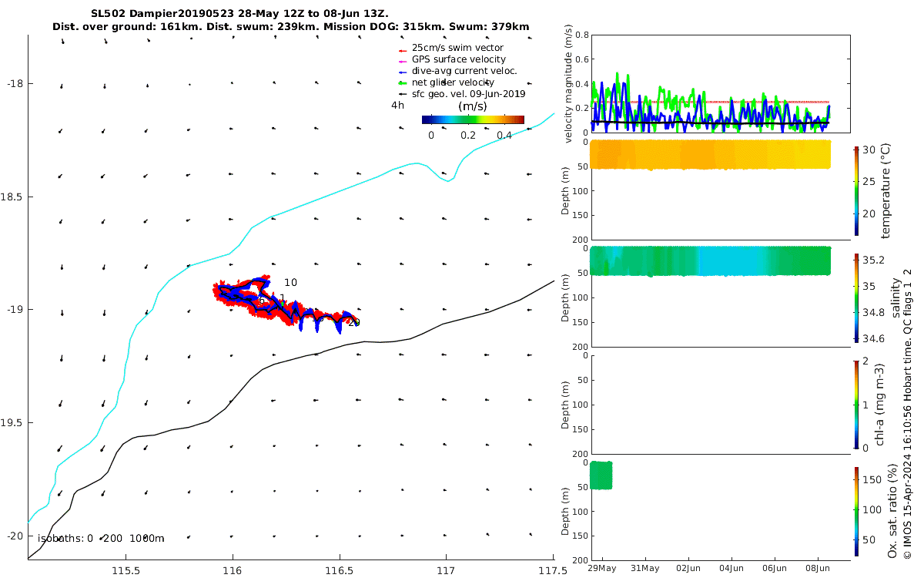Click the '30' tick on the temperature colorbar

[x=869, y=150]
